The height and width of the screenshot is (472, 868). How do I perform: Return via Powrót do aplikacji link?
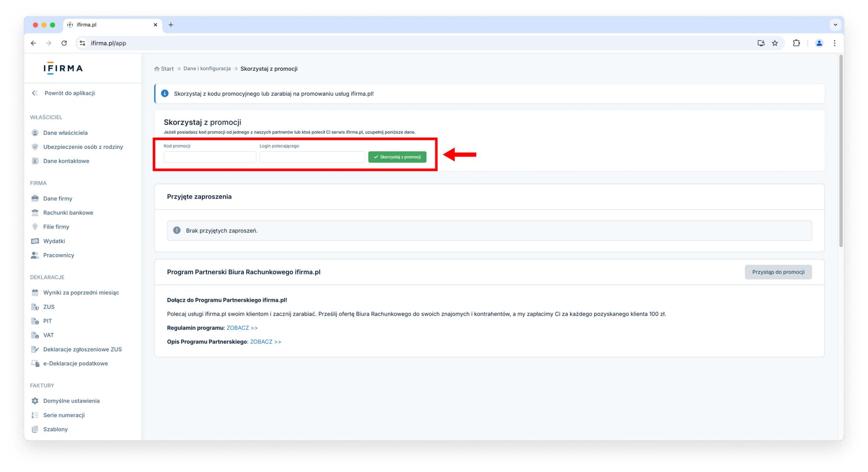[x=70, y=93]
